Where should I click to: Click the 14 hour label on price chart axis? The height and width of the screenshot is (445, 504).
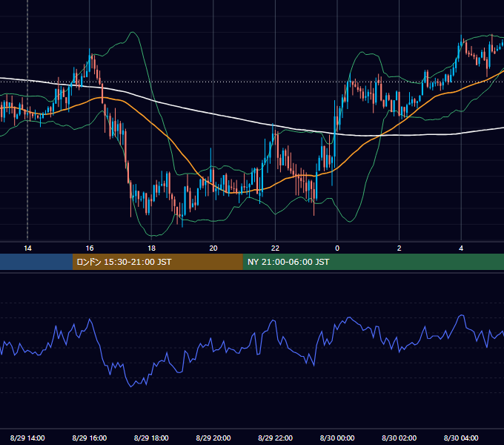(27, 248)
